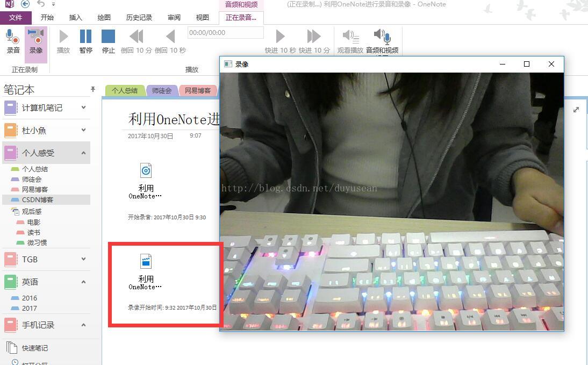This screenshot has width=588, height=365.
Task: Minimize the 录像 video window
Action: [x=503, y=64]
